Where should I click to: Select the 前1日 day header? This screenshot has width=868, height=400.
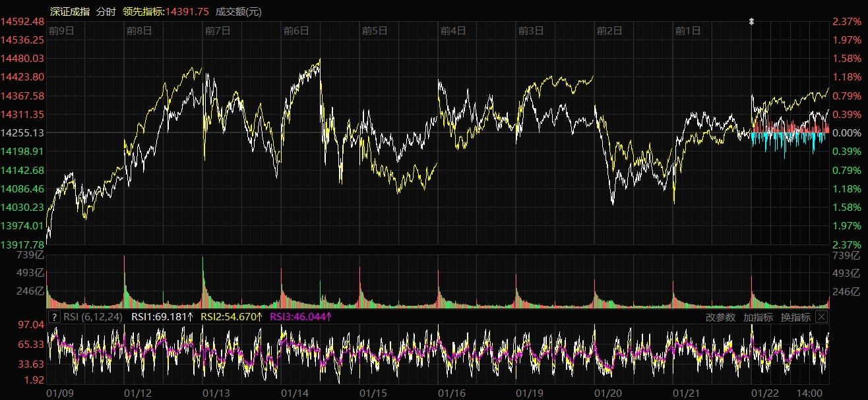pyautogui.click(x=688, y=31)
